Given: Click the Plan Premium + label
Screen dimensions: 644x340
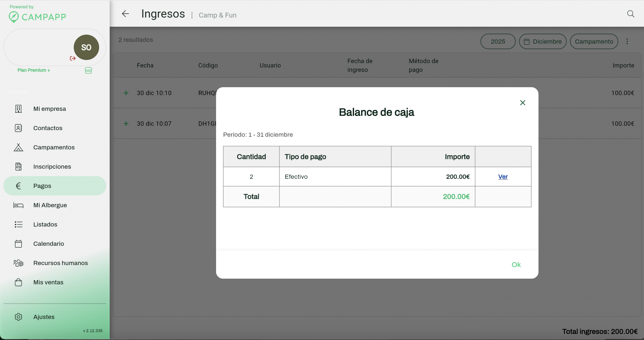Looking at the screenshot, I should pyautogui.click(x=34, y=70).
